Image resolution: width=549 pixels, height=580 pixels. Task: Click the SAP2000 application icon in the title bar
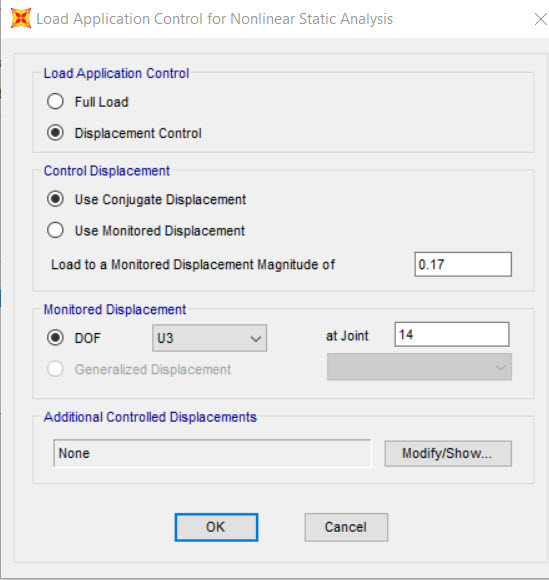21,18
